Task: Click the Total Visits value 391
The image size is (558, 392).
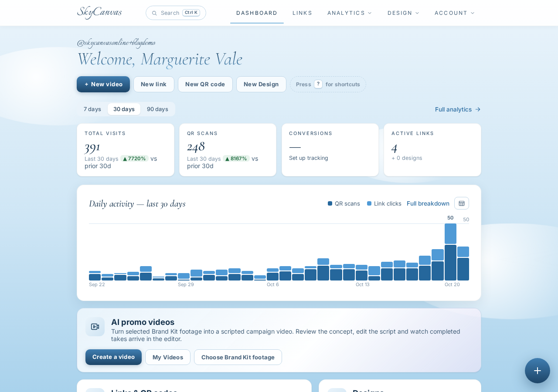Action: click(x=92, y=147)
